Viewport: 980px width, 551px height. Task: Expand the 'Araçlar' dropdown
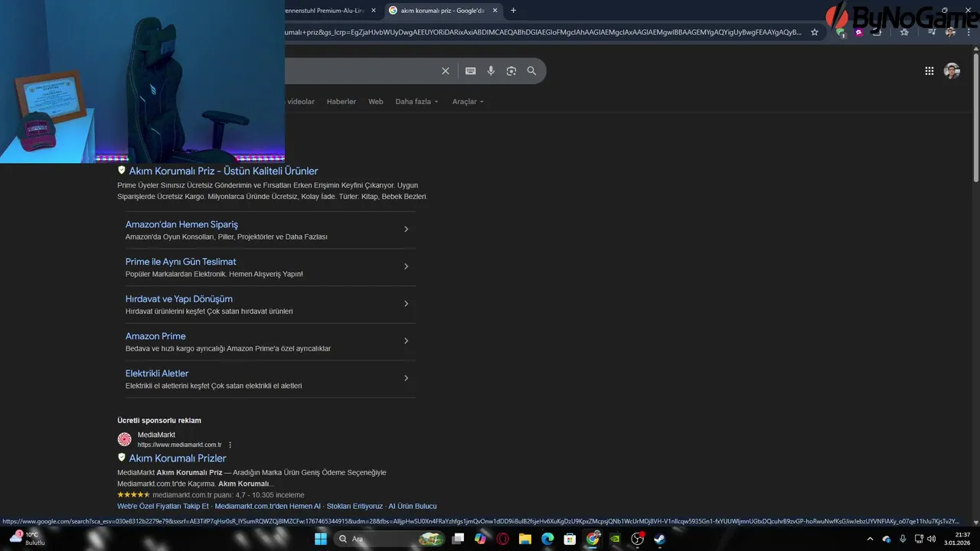pos(468,102)
